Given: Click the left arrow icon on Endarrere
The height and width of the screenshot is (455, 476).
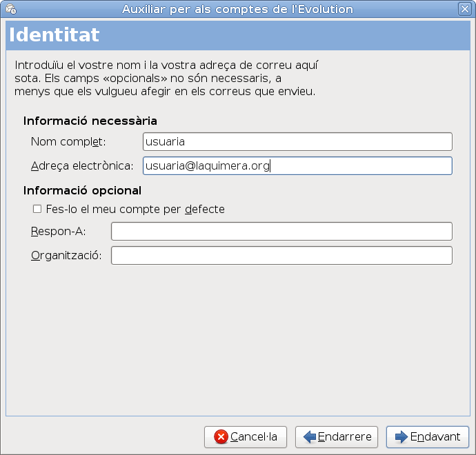Looking at the screenshot, I should click(310, 437).
